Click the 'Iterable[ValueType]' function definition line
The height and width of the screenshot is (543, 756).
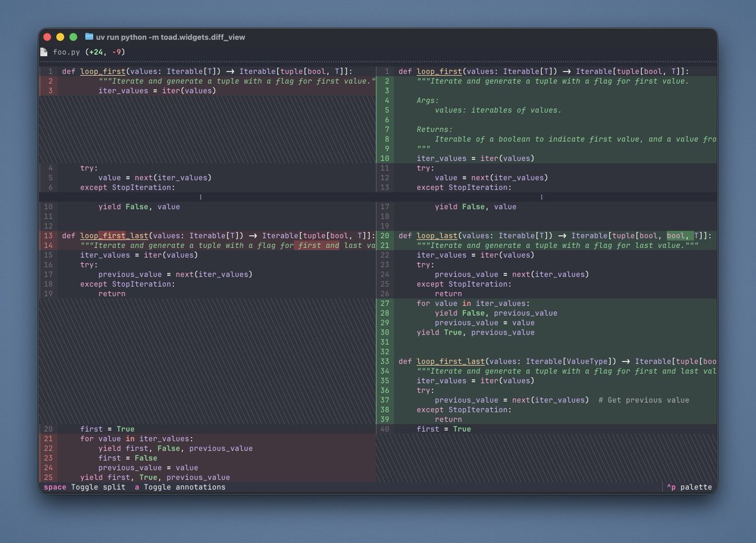point(557,362)
